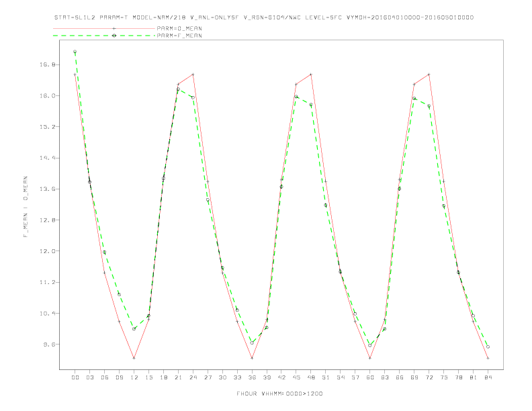This screenshot has height=411, width=532.
Task: Click the 13.6 y-axis tick label
Action: pos(46,189)
